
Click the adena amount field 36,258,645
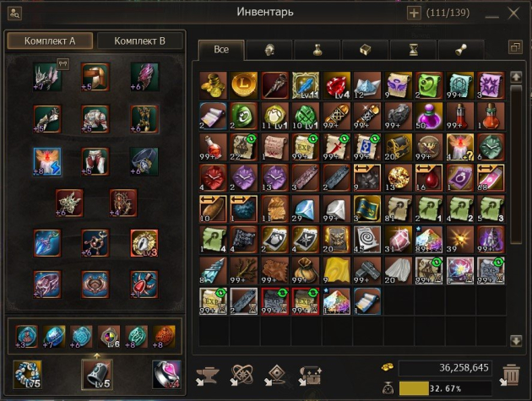445,368
